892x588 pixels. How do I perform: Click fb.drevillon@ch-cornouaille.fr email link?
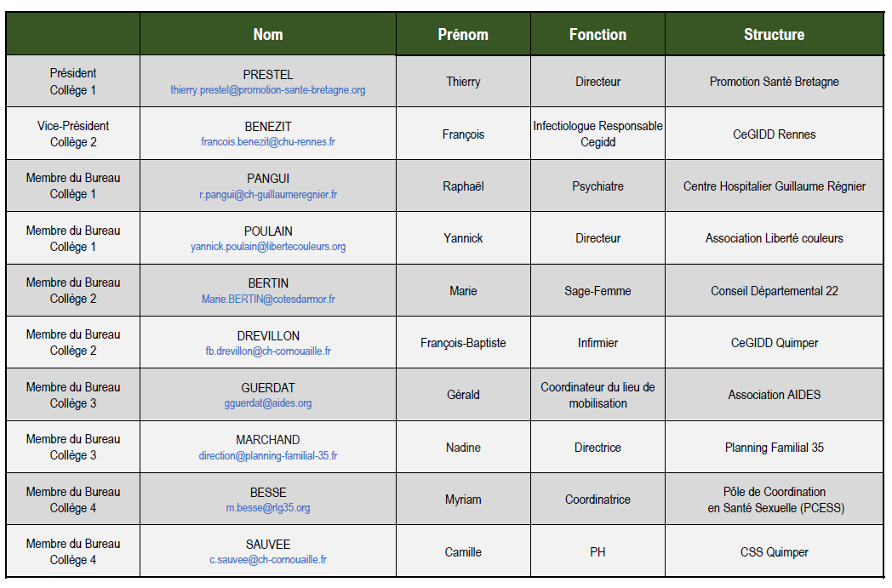point(268,351)
